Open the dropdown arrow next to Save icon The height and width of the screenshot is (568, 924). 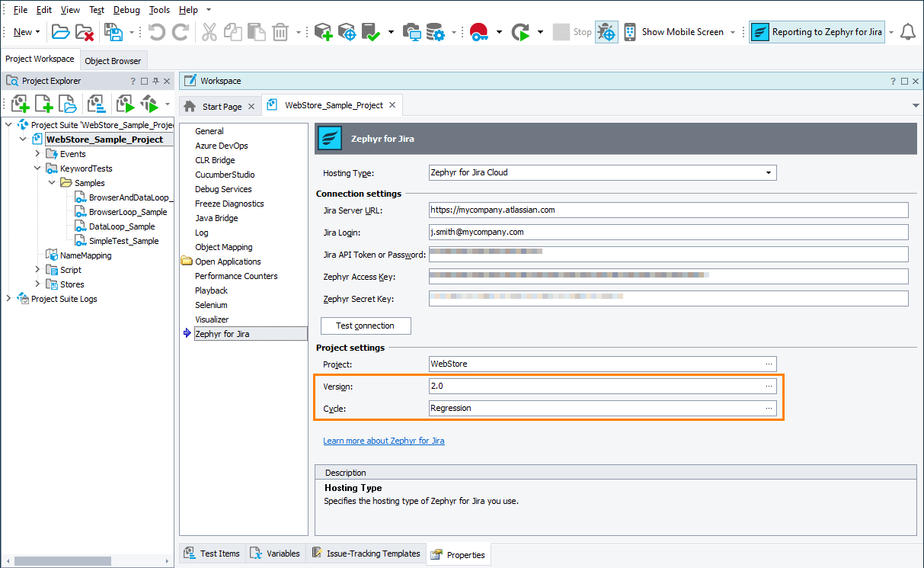[x=131, y=32]
